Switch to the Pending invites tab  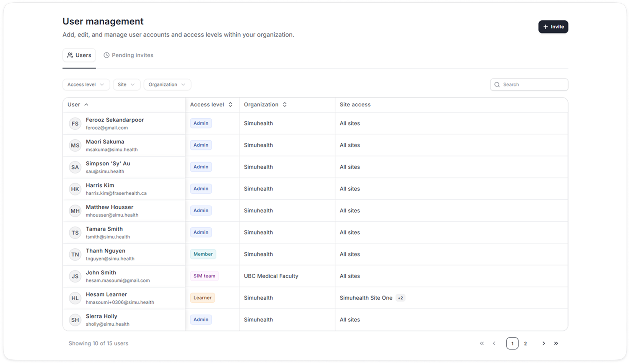coord(128,55)
